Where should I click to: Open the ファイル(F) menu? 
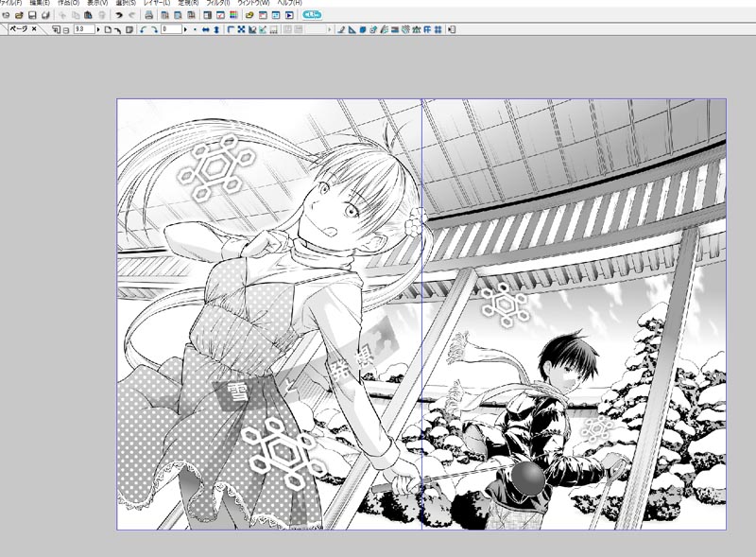(x=10, y=3)
